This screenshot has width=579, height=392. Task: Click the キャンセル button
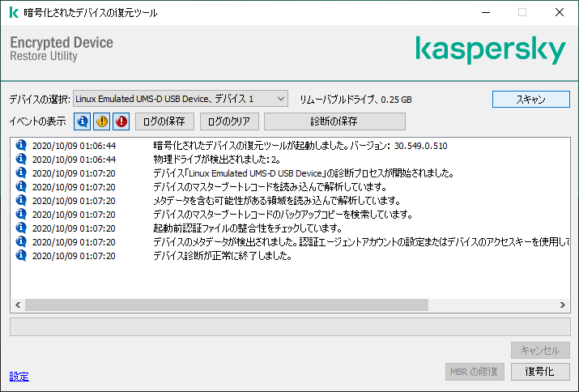click(x=540, y=350)
